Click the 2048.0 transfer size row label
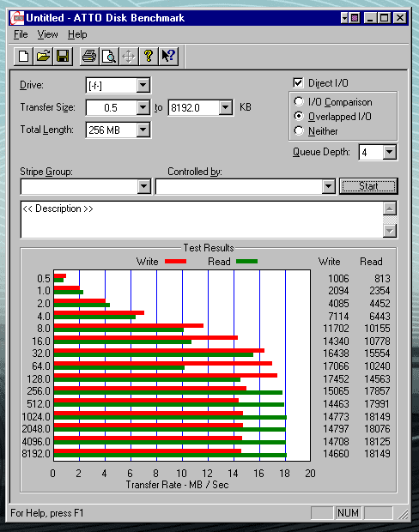 coord(36,429)
